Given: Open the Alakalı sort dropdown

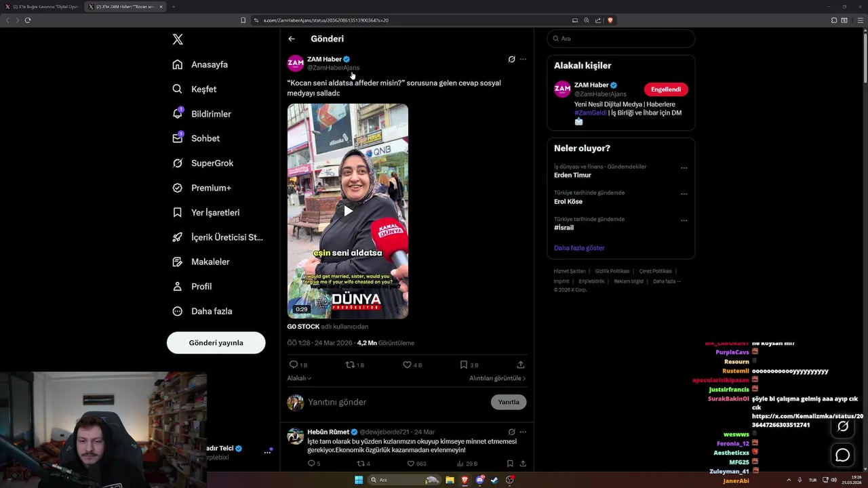Looking at the screenshot, I should point(299,378).
